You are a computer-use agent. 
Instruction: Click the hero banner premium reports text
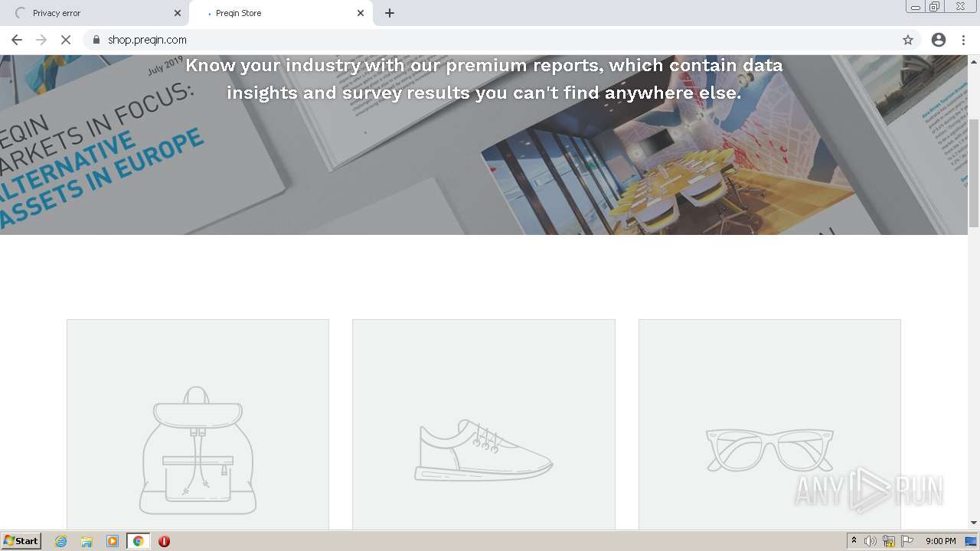click(484, 79)
